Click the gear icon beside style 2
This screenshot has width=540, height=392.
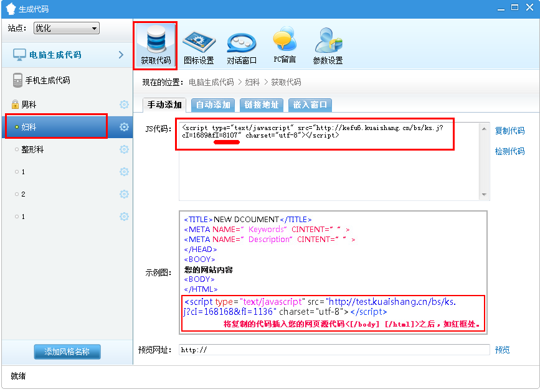point(124,194)
